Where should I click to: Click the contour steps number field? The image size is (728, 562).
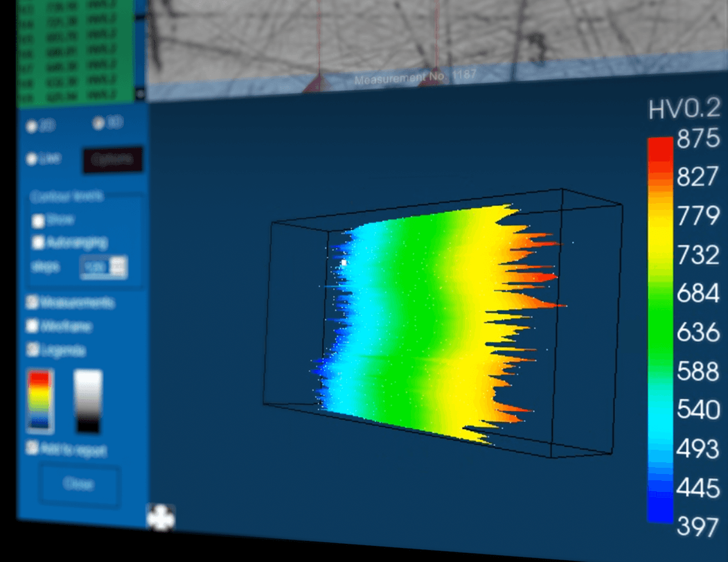(x=95, y=267)
